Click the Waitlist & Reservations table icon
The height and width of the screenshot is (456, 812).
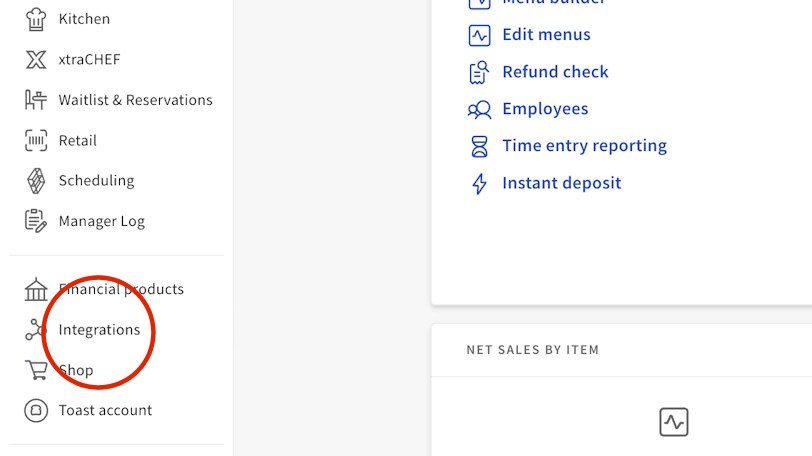(36, 100)
